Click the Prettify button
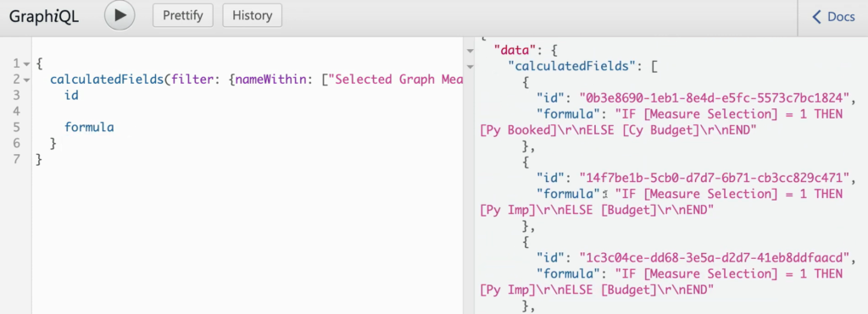Image resolution: width=868 pixels, height=314 pixels. click(x=183, y=15)
